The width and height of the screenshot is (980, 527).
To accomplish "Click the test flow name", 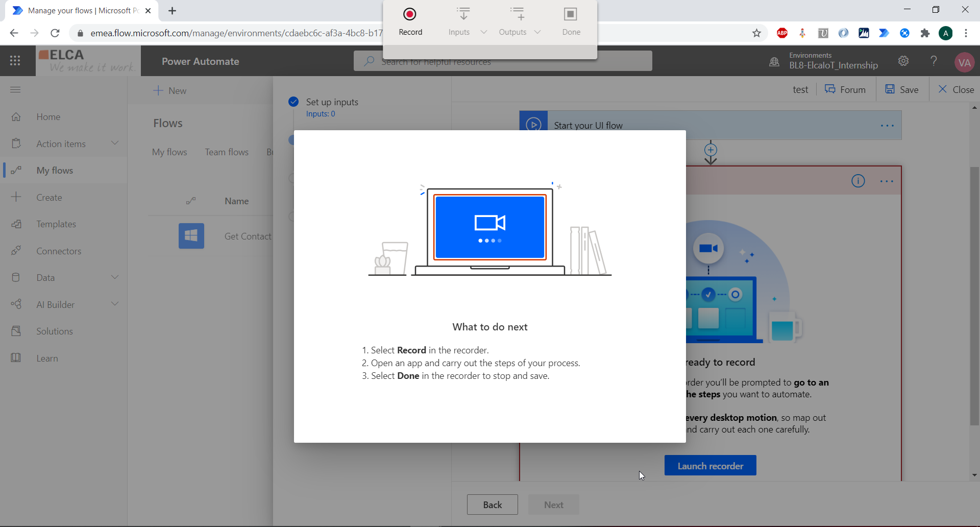I will click(x=800, y=90).
